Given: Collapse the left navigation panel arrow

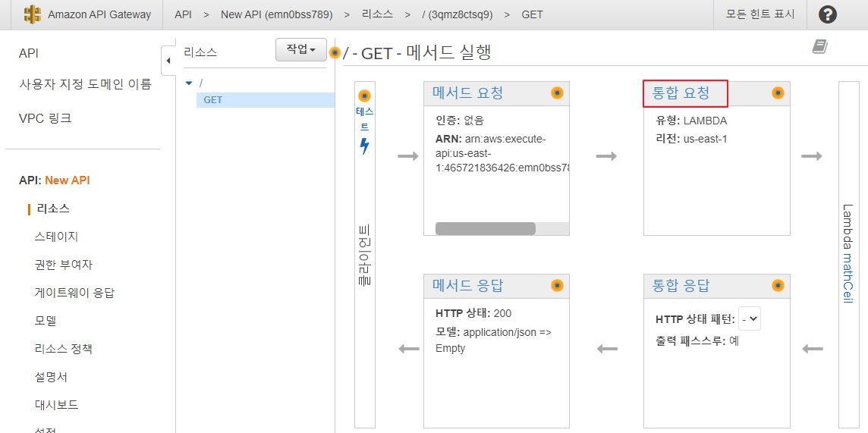Looking at the screenshot, I should click(x=168, y=60).
